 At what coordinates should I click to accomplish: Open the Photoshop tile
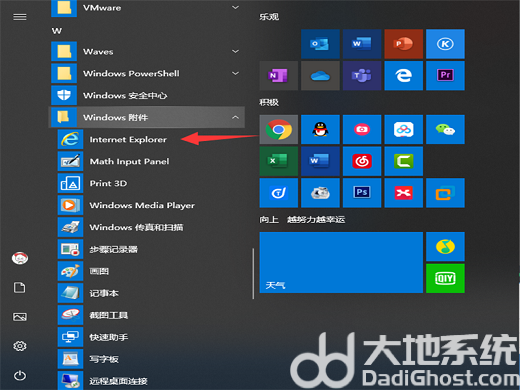(x=362, y=193)
